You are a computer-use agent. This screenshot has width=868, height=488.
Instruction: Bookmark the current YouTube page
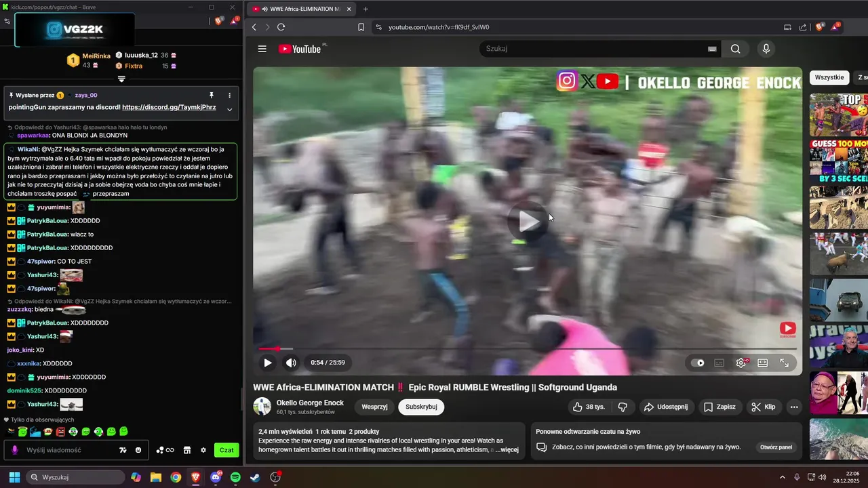[361, 27]
